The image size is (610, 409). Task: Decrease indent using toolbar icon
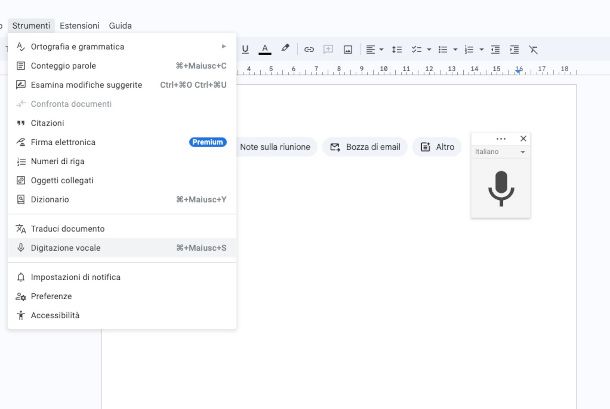coord(496,48)
